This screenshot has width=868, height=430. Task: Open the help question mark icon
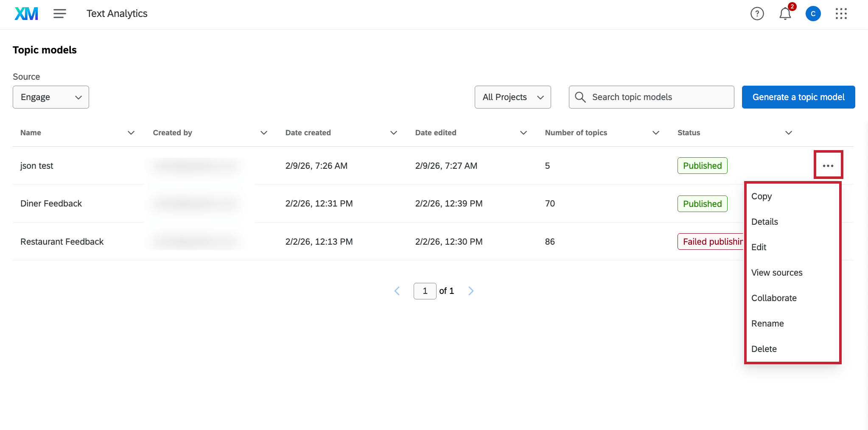[757, 14]
